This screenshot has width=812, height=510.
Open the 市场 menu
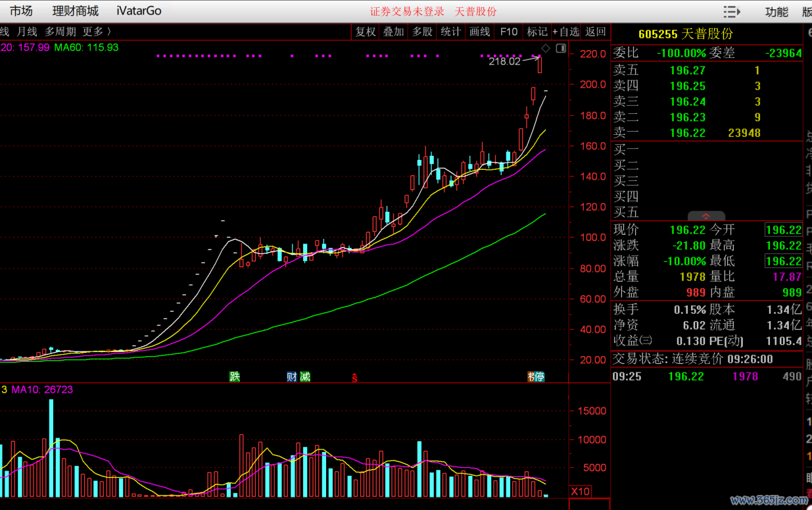(21, 11)
